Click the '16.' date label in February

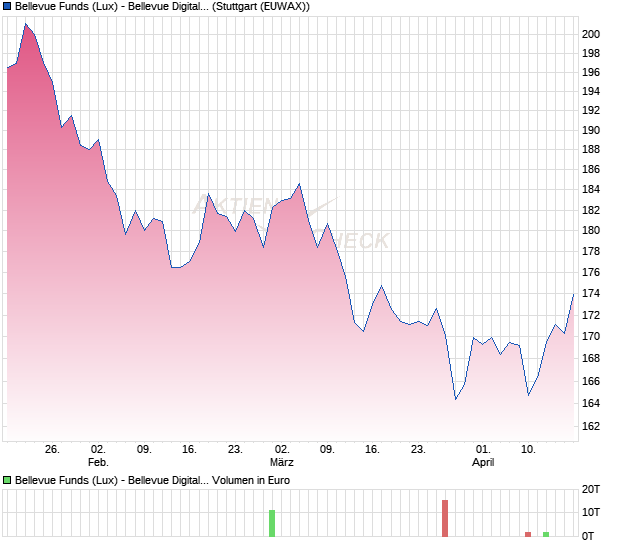pyautogui.click(x=189, y=450)
